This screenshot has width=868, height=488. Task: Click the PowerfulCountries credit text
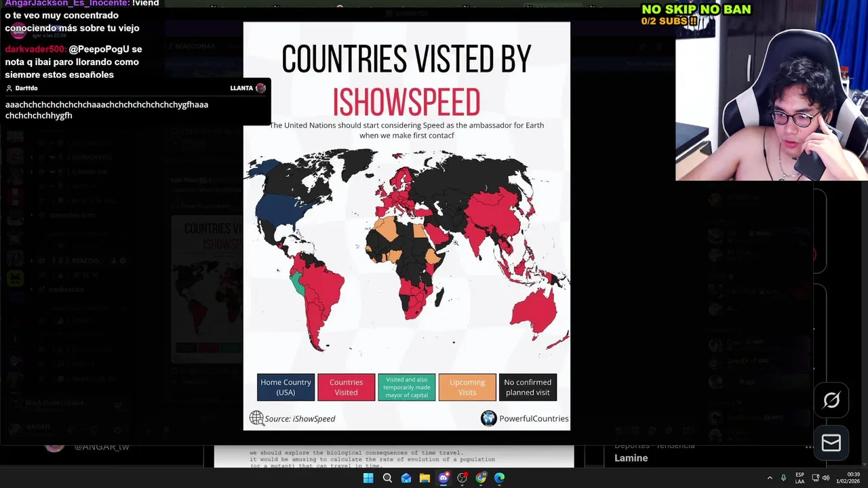point(534,419)
